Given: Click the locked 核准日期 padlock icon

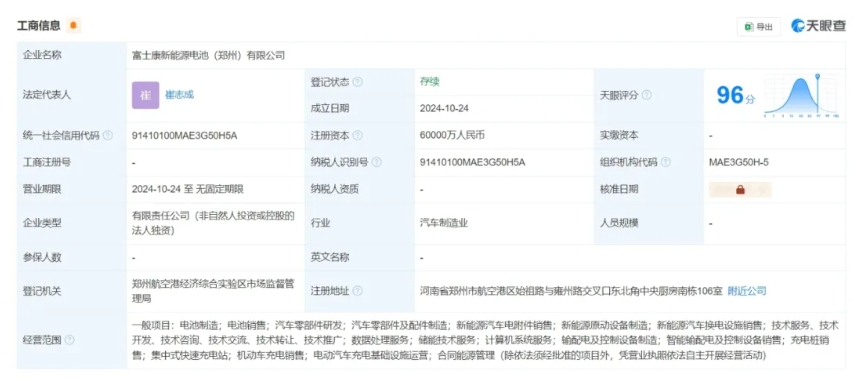Looking at the screenshot, I should (x=740, y=189).
